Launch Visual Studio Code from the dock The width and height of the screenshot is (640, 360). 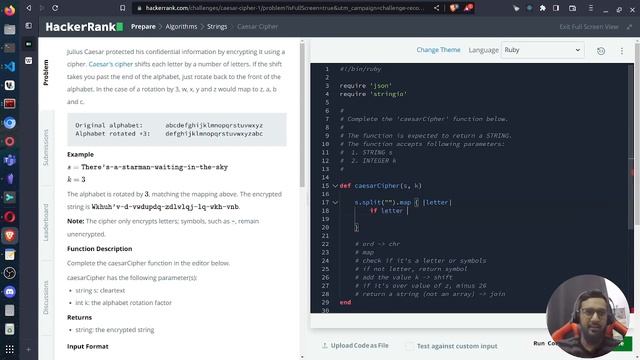(x=9, y=66)
